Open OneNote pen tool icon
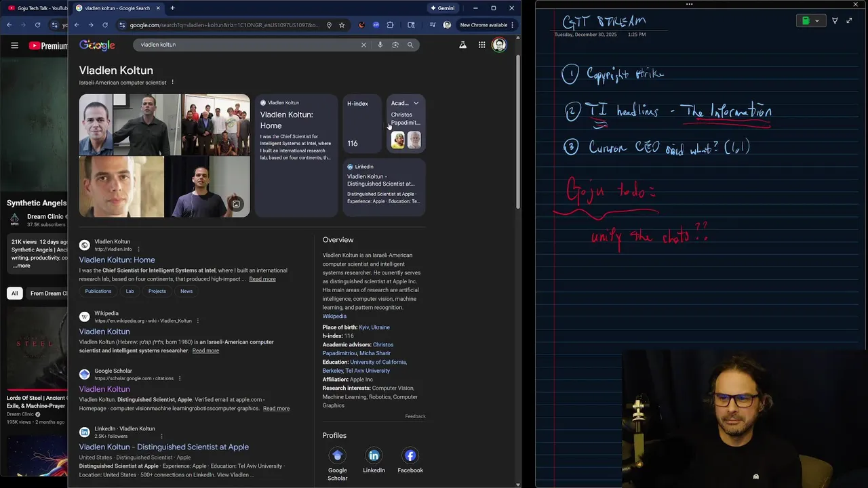This screenshot has height=488, width=868. click(835, 21)
